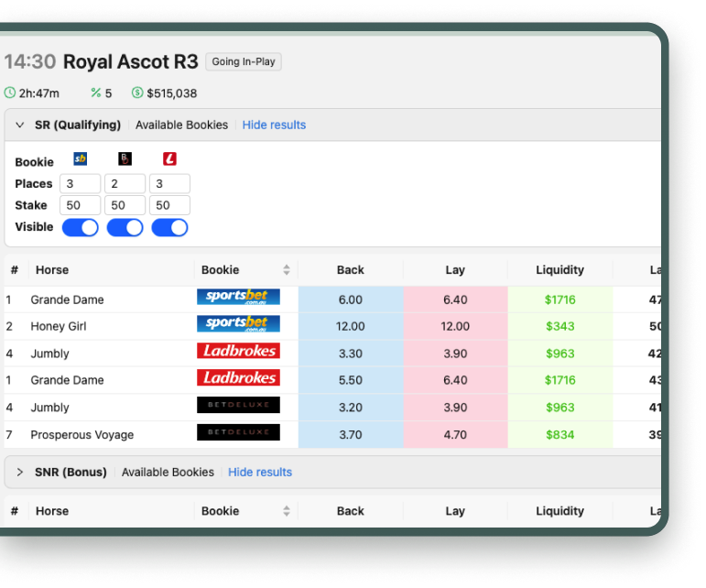Click liquidity $343 for Honey Girl
Screen dimensions: 706x588
point(560,326)
